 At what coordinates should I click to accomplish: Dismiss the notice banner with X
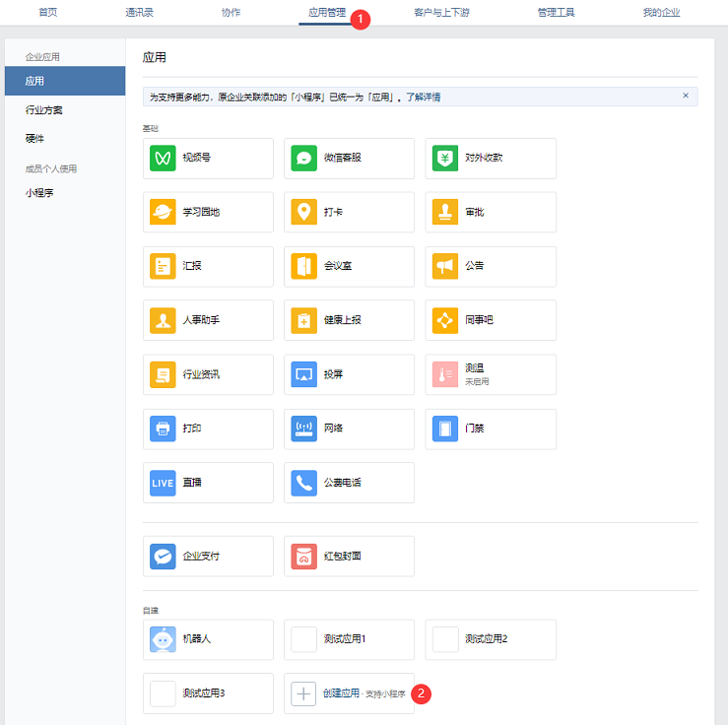click(686, 96)
